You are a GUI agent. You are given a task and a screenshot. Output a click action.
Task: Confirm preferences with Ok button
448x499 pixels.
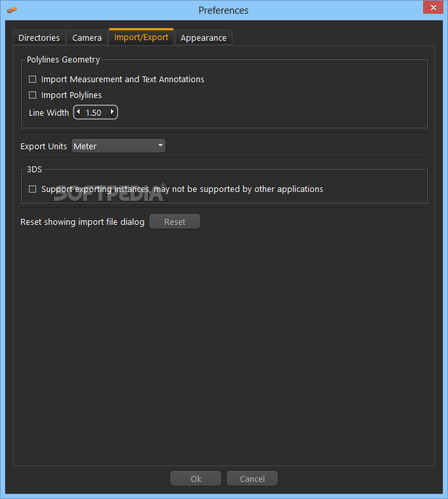pyautogui.click(x=196, y=479)
